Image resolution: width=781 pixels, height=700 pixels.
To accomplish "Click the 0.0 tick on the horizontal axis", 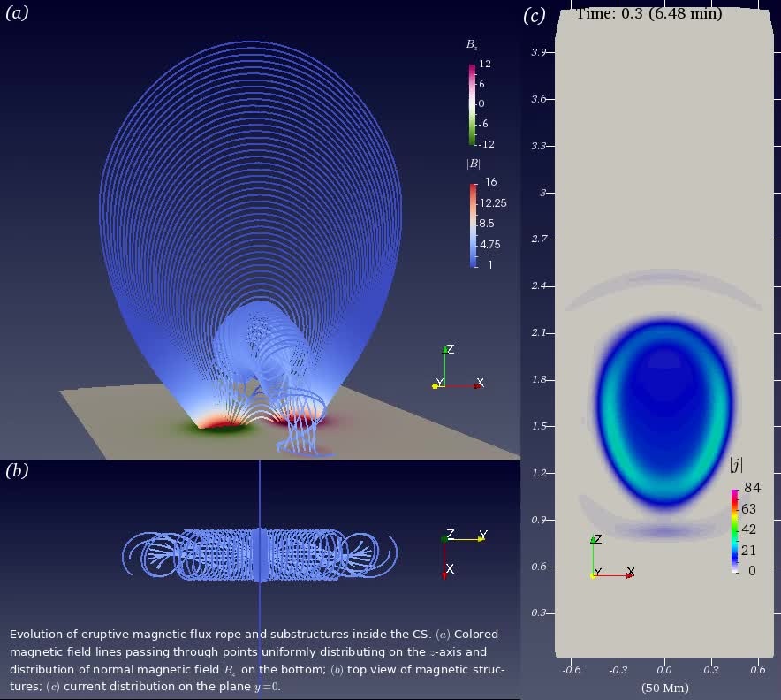I will [x=664, y=670].
